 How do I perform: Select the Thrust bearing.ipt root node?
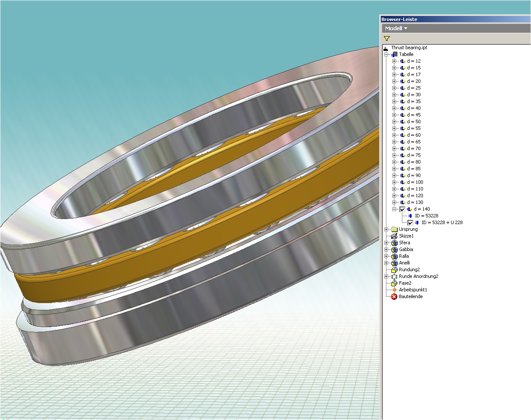point(409,48)
